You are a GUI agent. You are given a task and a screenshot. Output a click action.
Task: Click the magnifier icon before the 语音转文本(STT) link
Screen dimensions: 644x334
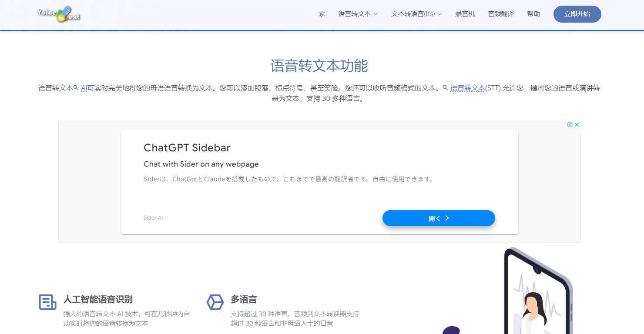pyautogui.click(x=445, y=87)
